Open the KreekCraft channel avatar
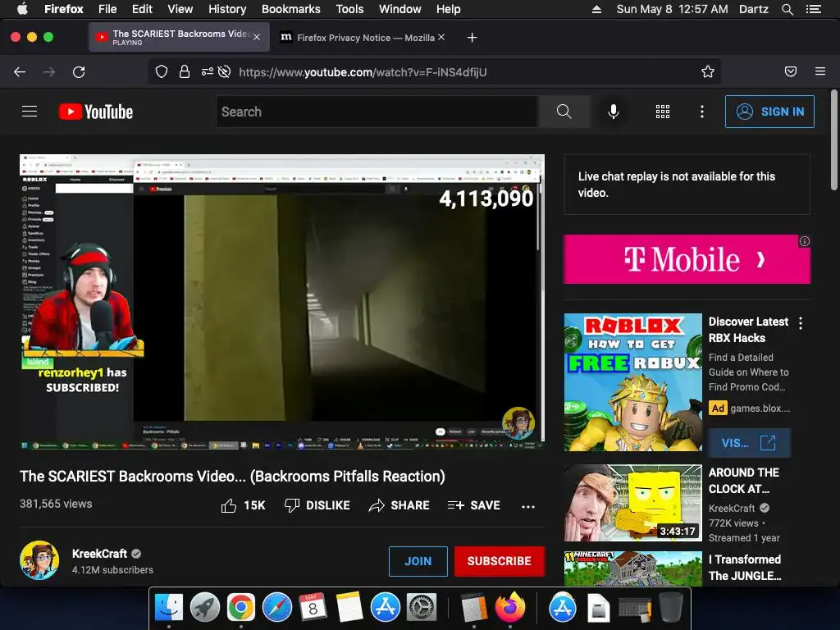 click(x=39, y=560)
